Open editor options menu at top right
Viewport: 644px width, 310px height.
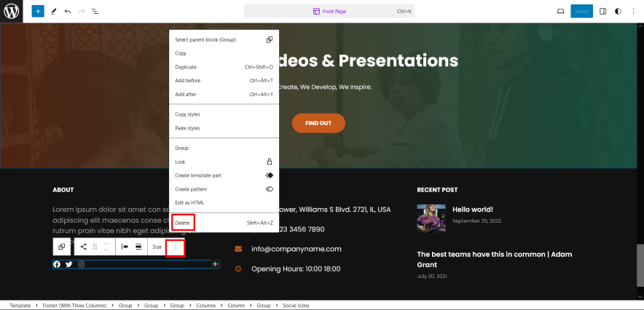(634, 12)
